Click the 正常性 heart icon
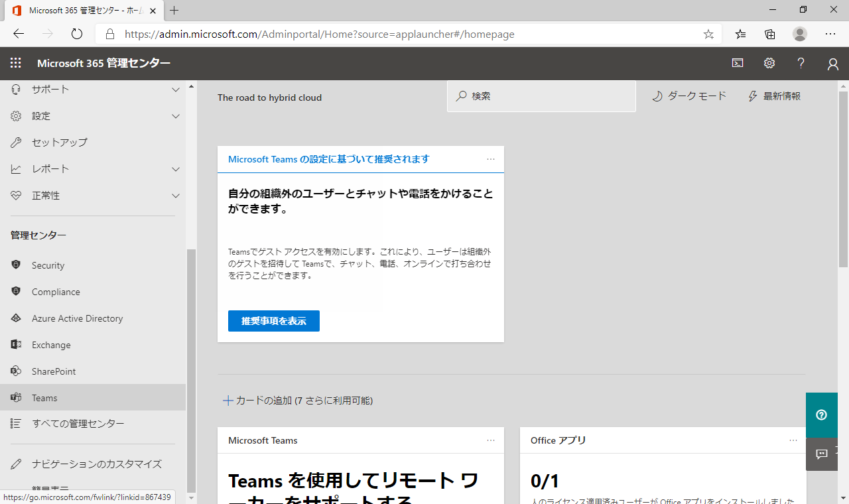The image size is (849, 504). click(x=17, y=196)
